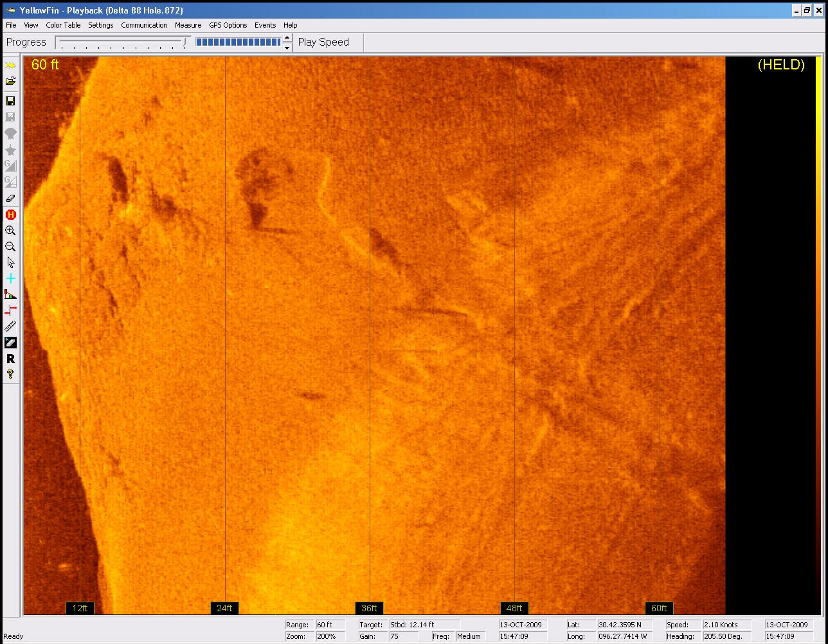Viewport: 828px width, 644px height.
Task: Select the cyan crosshair target tool
Action: pyautogui.click(x=10, y=278)
